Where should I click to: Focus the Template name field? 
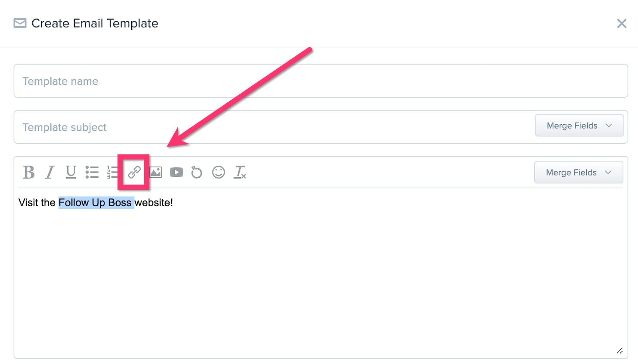click(x=321, y=81)
